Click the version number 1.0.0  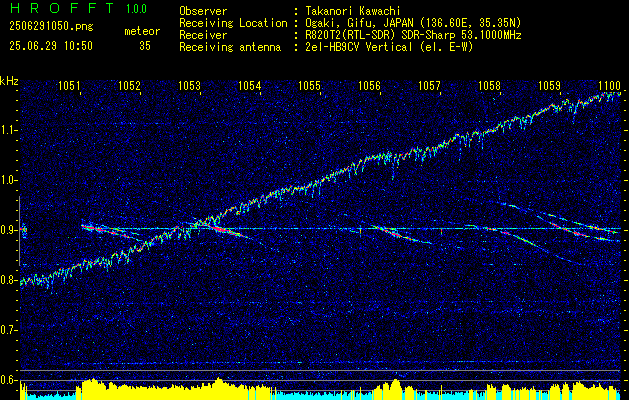point(136,9)
